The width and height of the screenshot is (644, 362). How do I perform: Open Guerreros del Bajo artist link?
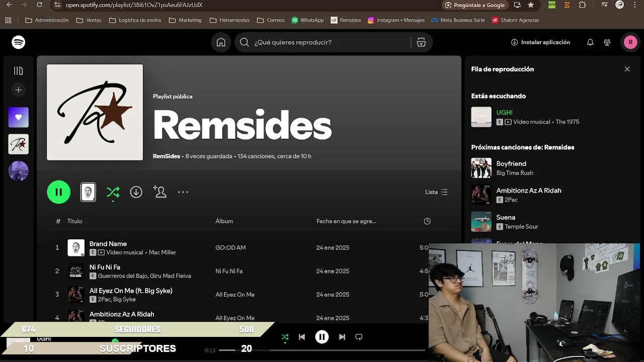coord(123,276)
